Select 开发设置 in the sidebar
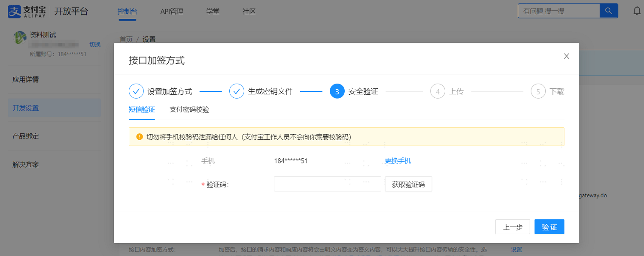The height and width of the screenshot is (256, 644). 55,108
